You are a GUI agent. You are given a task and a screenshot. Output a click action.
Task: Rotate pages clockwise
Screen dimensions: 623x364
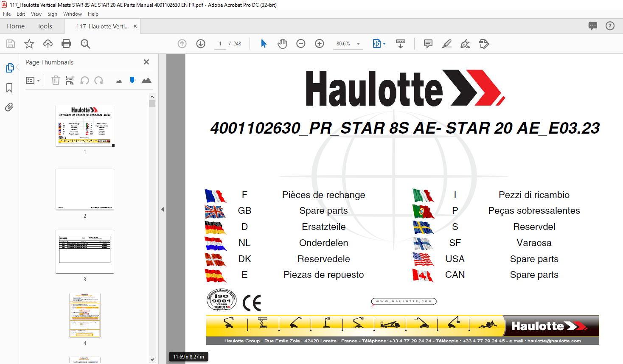[99, 80]
